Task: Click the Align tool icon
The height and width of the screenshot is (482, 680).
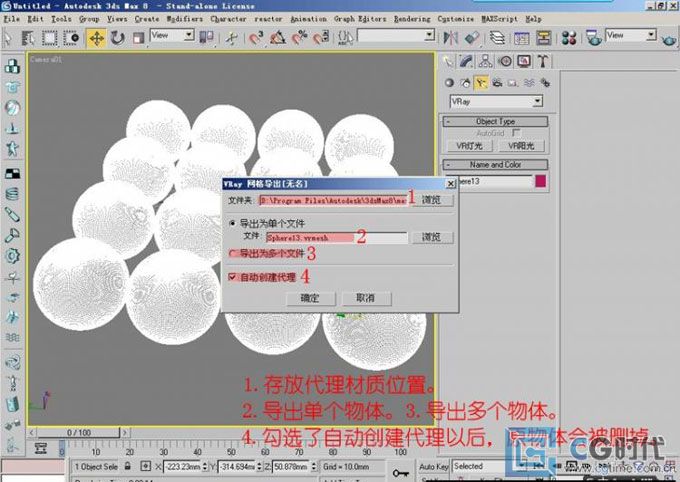Action: click(x=472, y=38)
